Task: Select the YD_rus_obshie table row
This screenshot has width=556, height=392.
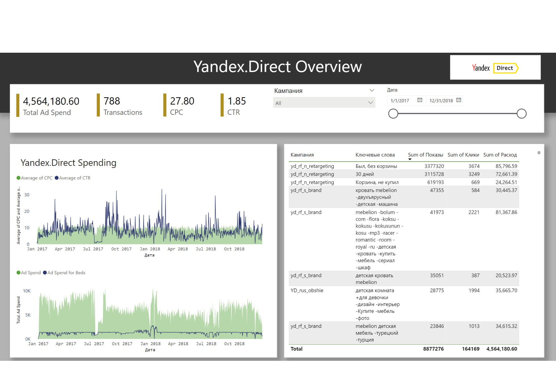Action: [x=307, y=291]
